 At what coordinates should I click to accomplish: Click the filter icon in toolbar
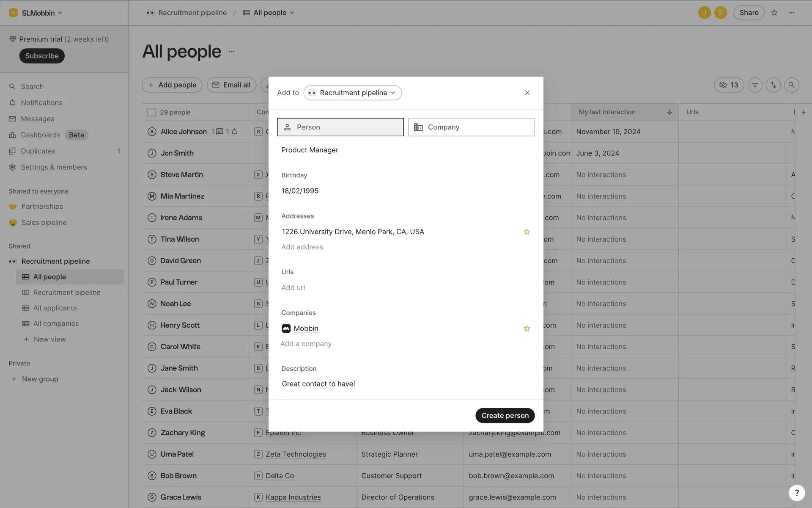[755, 85]
